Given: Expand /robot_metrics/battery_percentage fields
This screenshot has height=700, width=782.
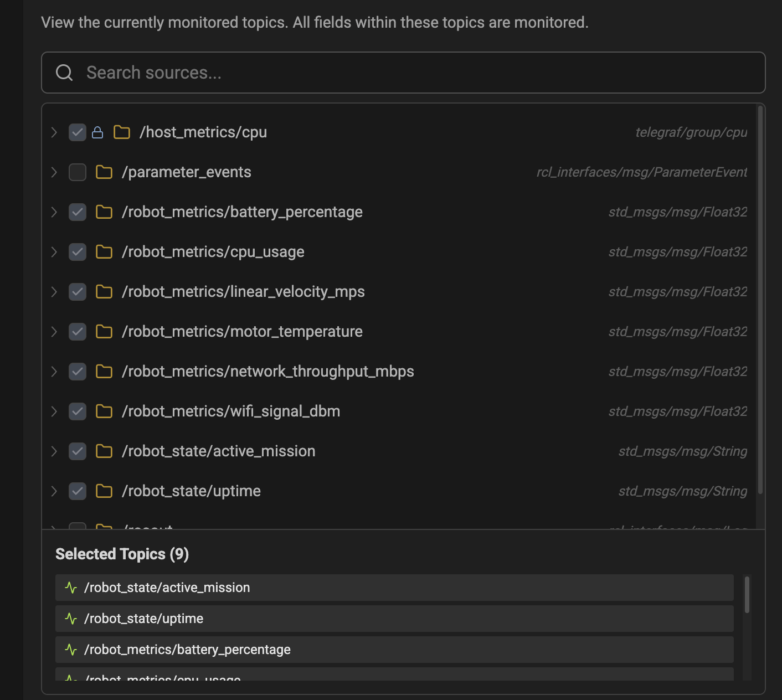Looking at the screenshot, I should click(x=54, y=212).
